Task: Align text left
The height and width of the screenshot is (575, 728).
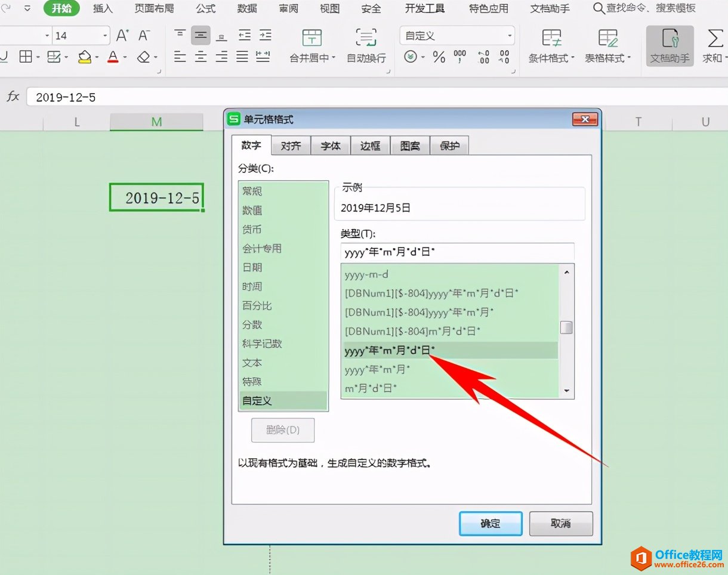Action: (180, 57)
